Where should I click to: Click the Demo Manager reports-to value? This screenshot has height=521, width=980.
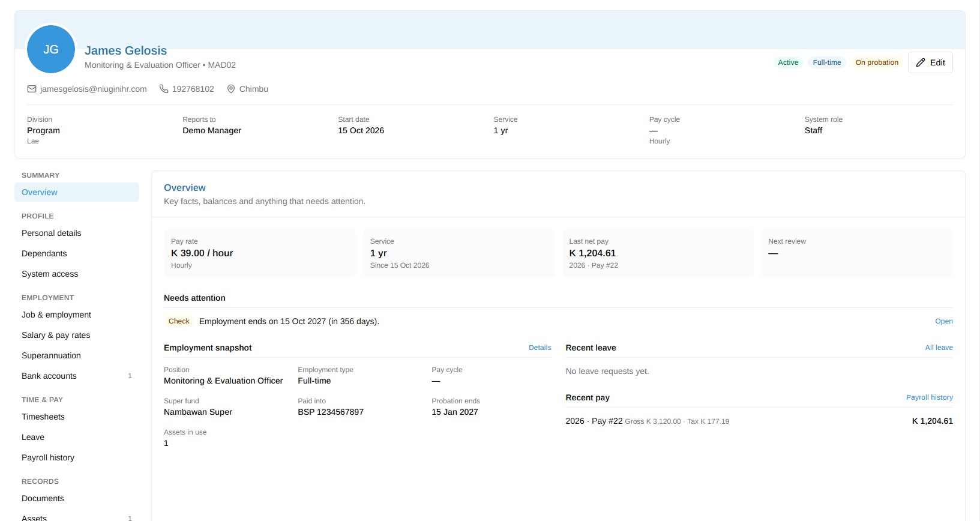(212, 130)
